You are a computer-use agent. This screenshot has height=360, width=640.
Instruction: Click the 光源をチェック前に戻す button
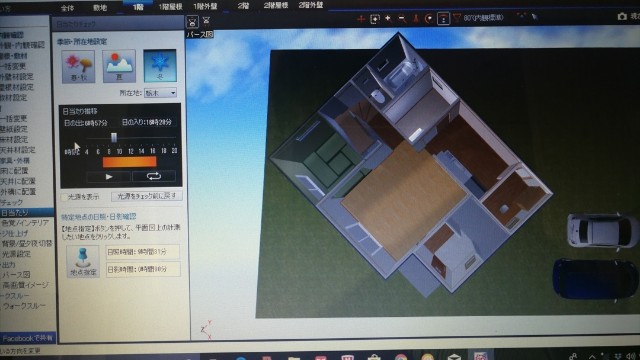tap(147, 196)
